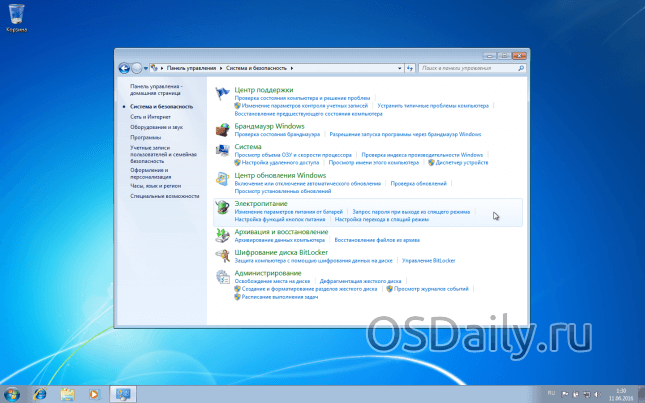The width and height of the screenshot is (645, 403).
Task: Open Центр обновления Windows icon
Action: tap(222, 179)
